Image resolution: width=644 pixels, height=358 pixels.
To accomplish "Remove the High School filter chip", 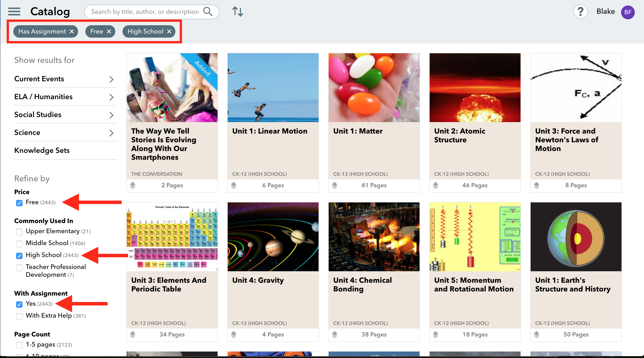I will pyautogui.click(x=169, y=31).
